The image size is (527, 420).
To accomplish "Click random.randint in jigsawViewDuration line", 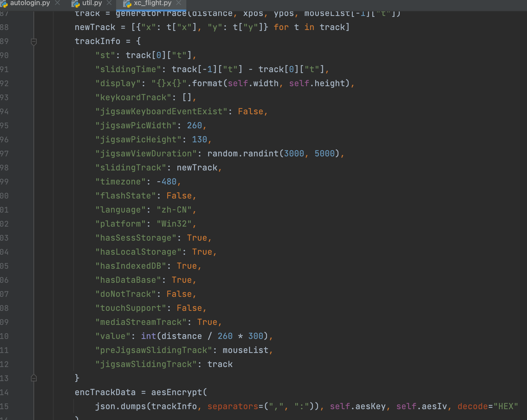I will coord(243,154).
